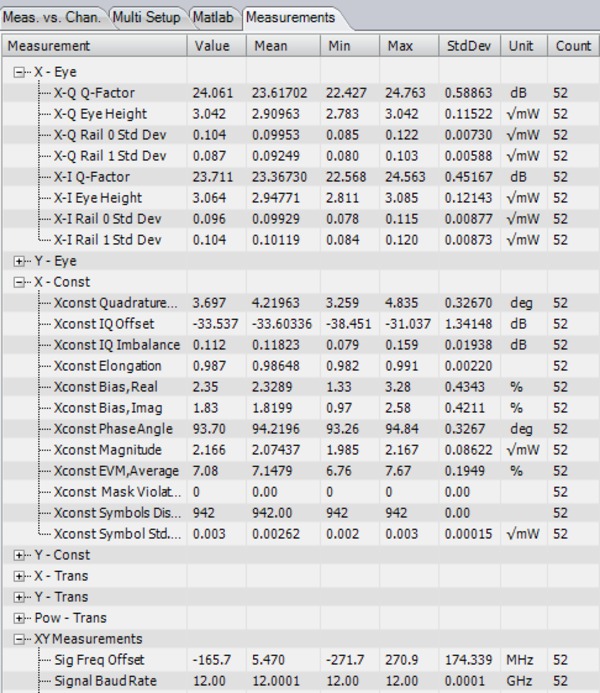This screenshot has height=693, width=600.
Task: Collapse the X - Const tree group
Action: (20, 282)
